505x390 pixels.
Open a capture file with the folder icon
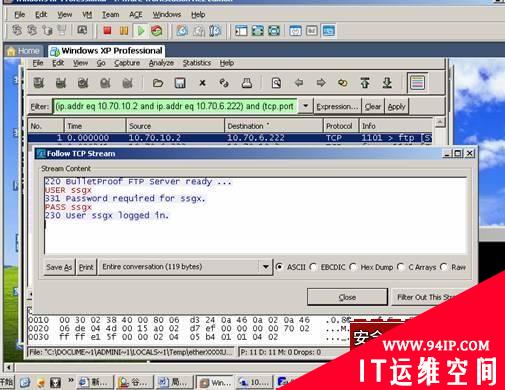pyautogui.click(x=158, y=83)
